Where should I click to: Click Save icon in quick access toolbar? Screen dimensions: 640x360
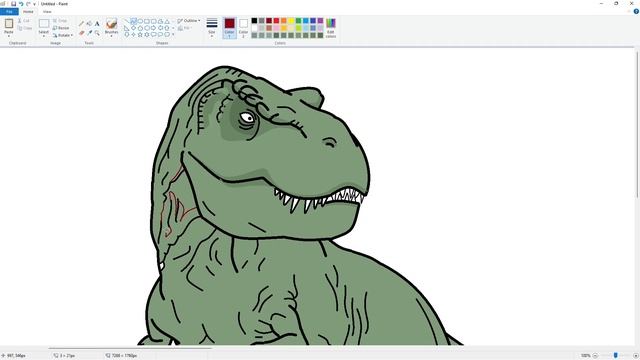tap(13, 4)
